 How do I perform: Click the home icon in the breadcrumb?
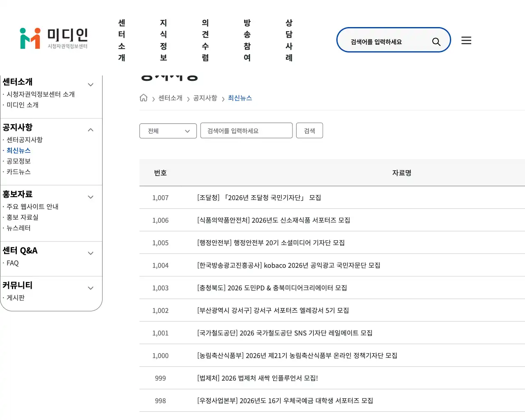coord(143,98)
